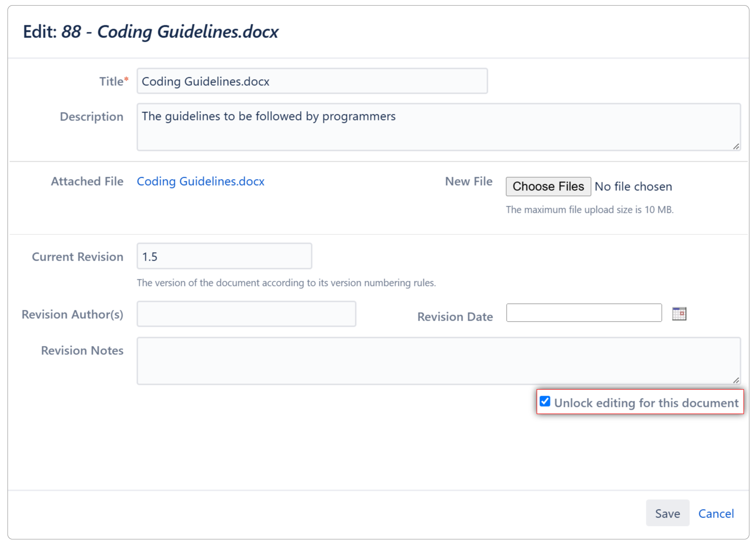Viewport: 756px width, 548px height.
Task: Grab the Description box resize handle
Action: point(736,146)
